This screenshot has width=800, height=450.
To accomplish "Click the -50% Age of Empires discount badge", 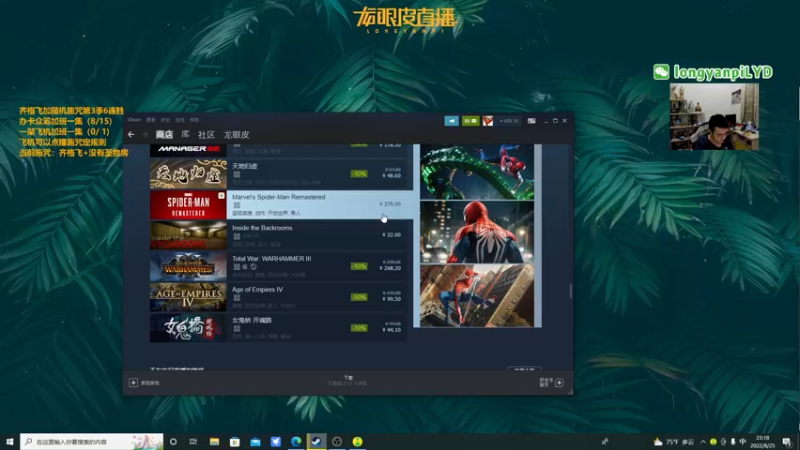I will (x=359, y=297).
